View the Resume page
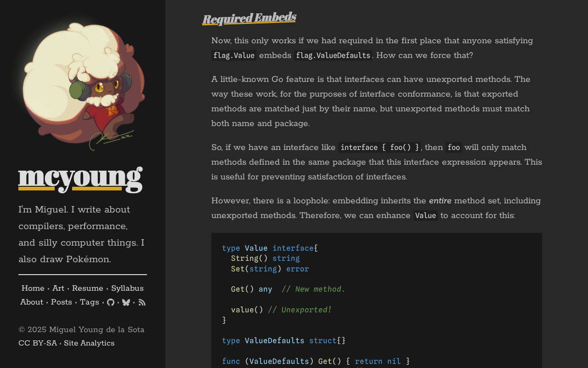The image size is (588, 368). coord(87,287)
